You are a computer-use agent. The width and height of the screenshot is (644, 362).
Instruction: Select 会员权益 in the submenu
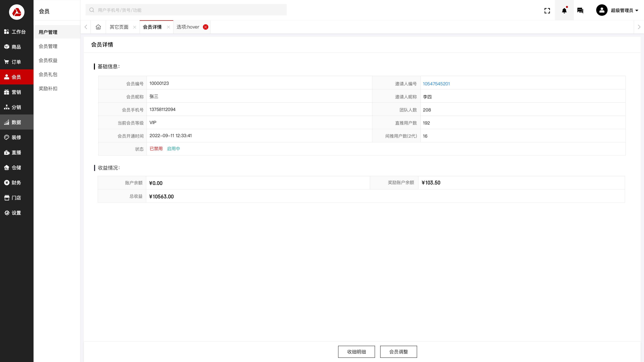pos(48,60)
